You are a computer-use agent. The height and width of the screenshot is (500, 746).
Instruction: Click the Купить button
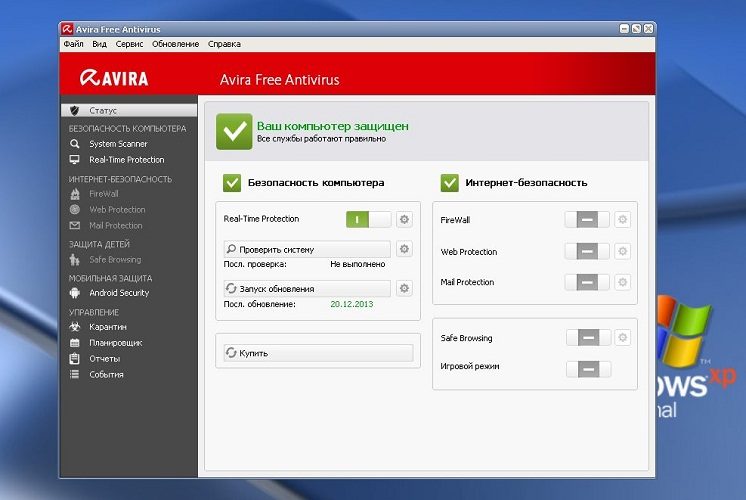click(318, 353)
